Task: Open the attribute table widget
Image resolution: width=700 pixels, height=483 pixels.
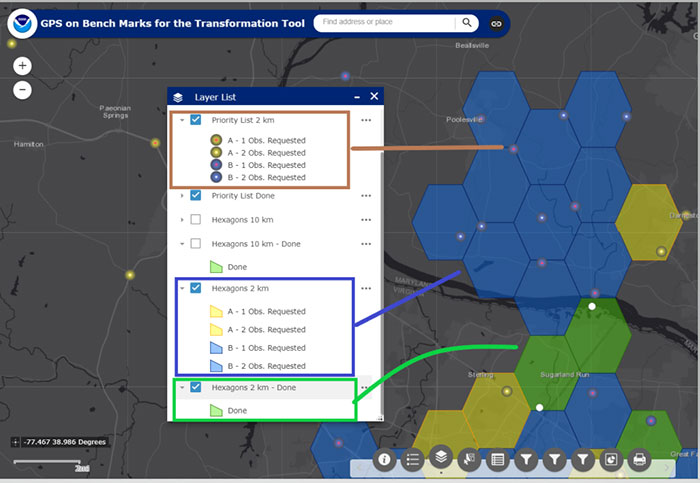Action: (497, 460)
